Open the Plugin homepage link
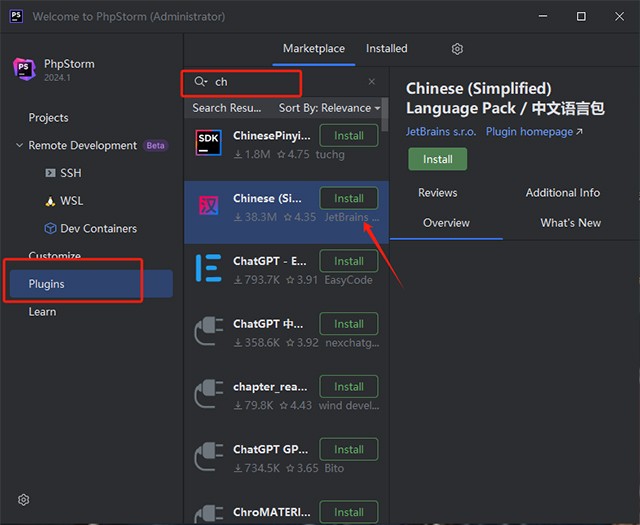 (533, 131)
